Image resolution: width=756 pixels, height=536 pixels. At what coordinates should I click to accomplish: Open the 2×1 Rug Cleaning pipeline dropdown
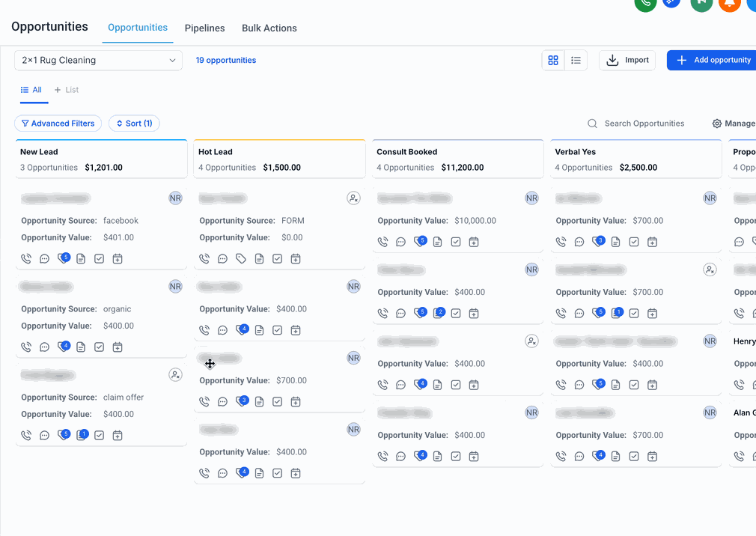pyautogui.click(x=98, y=60)
